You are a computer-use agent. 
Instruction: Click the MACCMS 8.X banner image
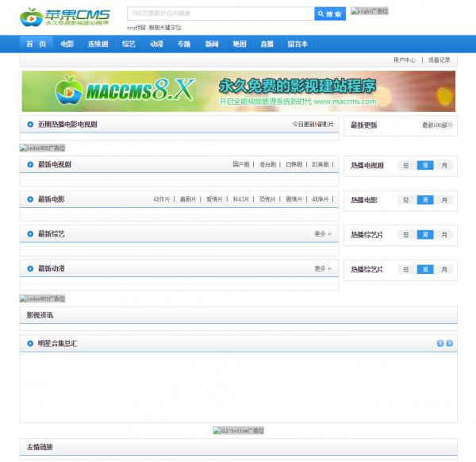238,91
